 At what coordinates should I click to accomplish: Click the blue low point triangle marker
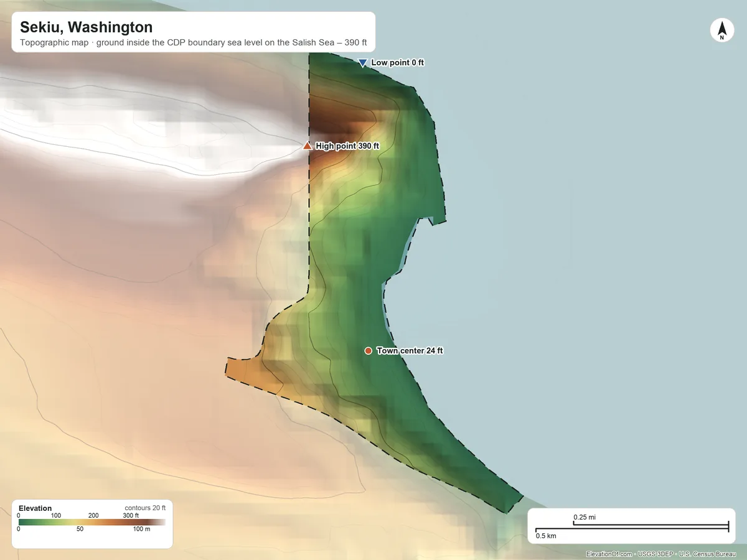click(363, 63)
